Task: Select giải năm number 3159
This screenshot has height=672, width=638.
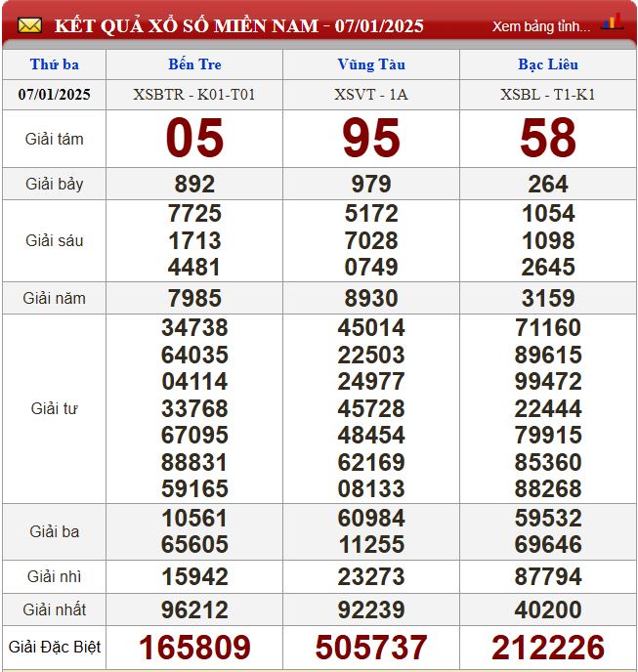Action: [x=548, y=298]
